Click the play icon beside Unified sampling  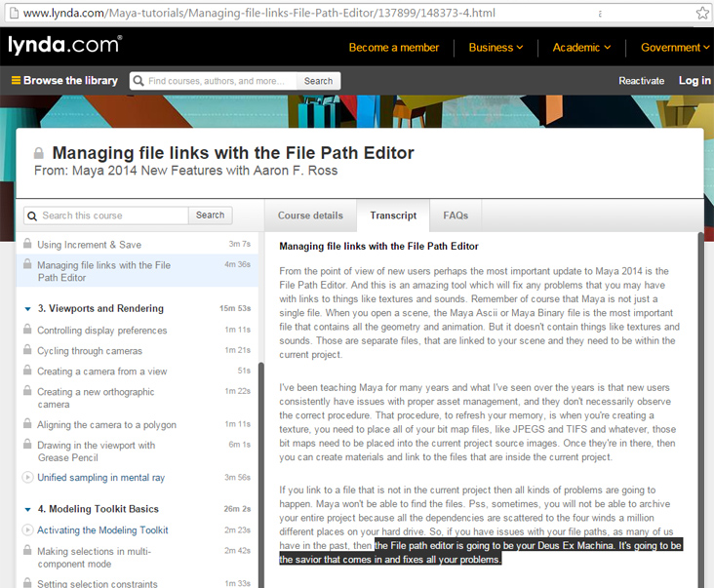click(26, 477)
